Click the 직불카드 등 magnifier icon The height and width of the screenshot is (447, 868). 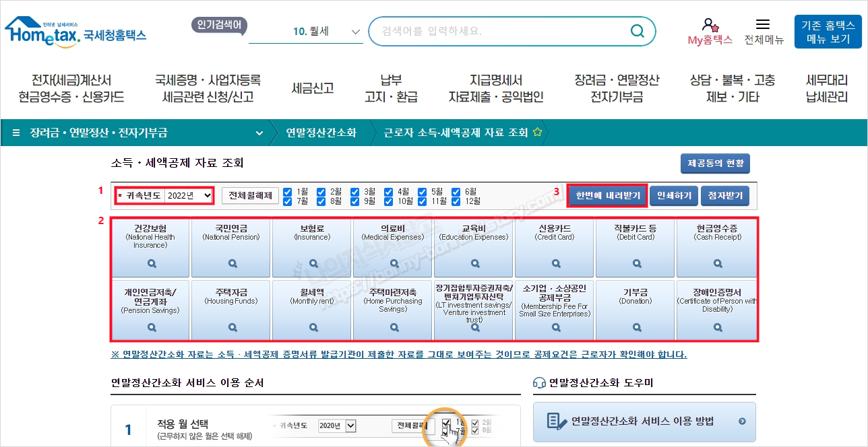point(637,264)
